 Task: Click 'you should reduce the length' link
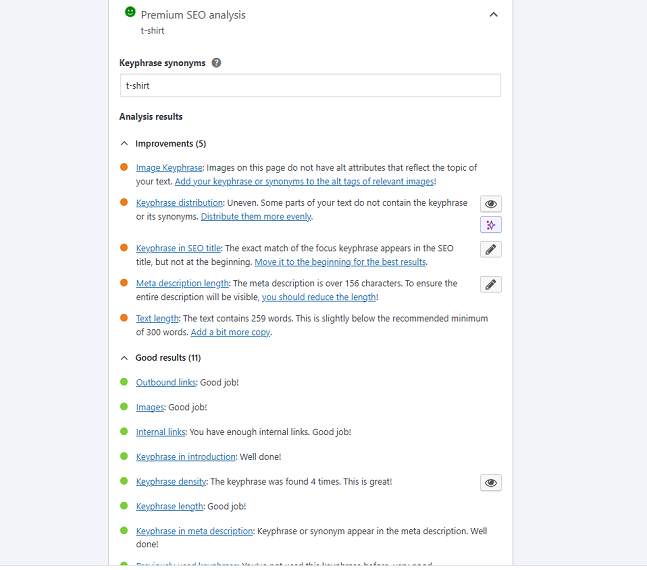(318, 298)
